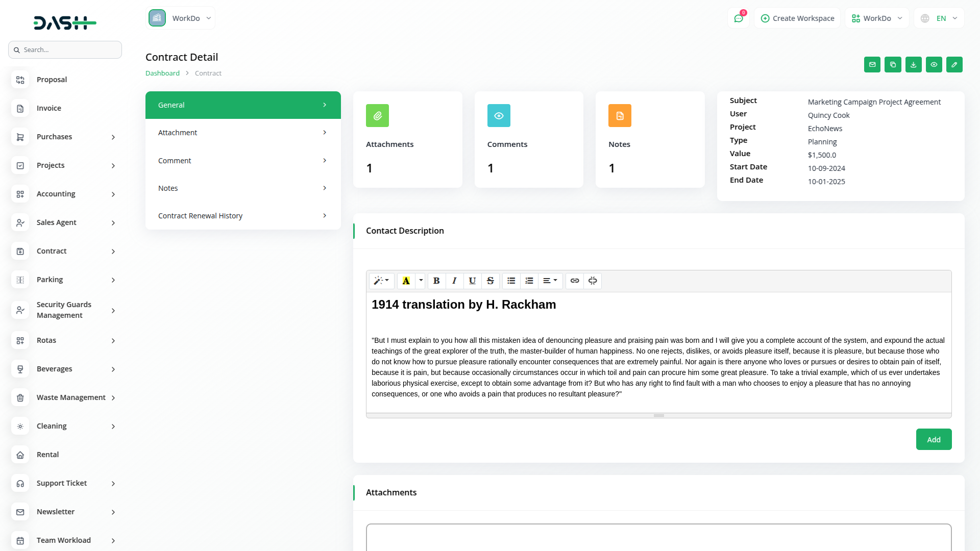Image resolution: width=980 pixels, height=551 pixels.
Task: Expand the Accounting menu chevron
Action: click(113, 194)
